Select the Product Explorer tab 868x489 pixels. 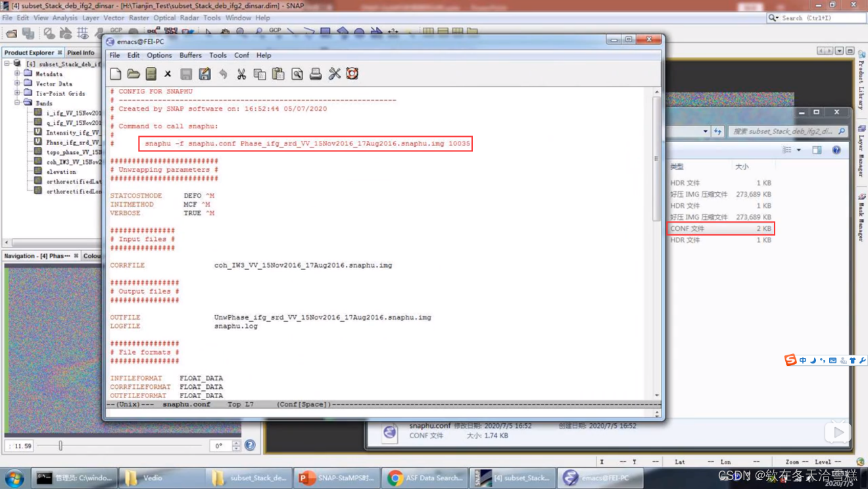(x=32, y=53)
